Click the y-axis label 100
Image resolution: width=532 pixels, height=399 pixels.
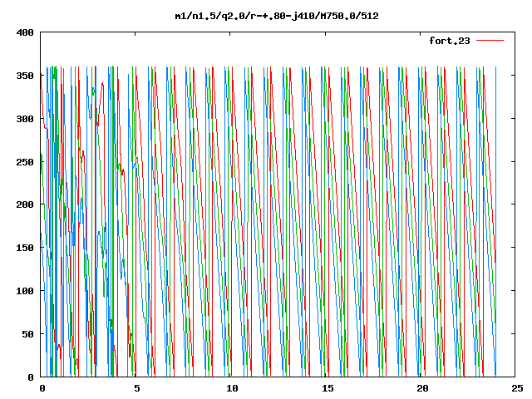[25, 291]
